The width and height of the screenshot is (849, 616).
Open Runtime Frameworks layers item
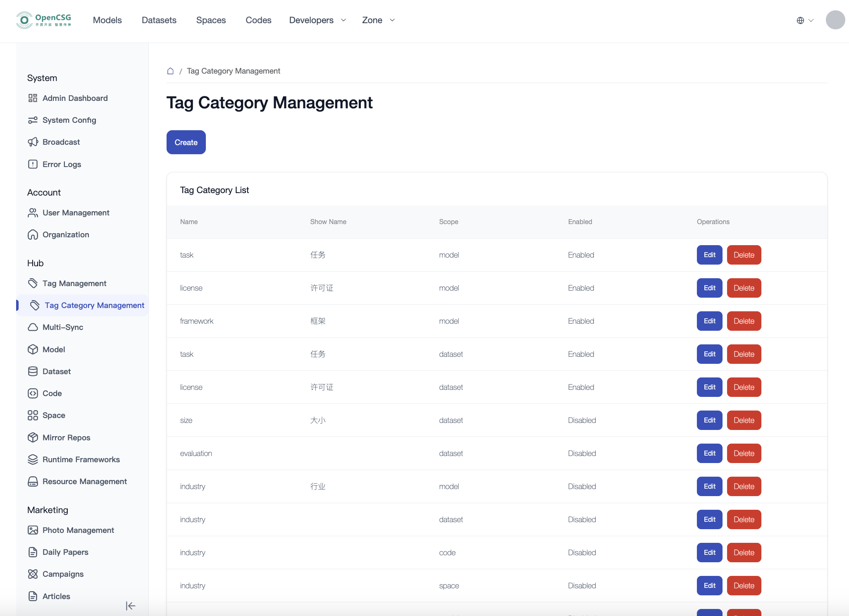(81, 459)
